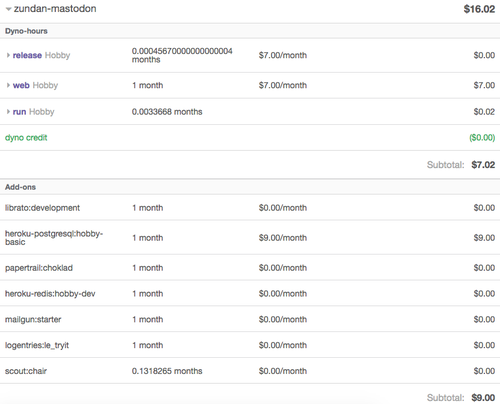The image size is (500, 404).
Task: Select the Subtotal label under Dyno-hours
Action: click(x=446, y=165)
